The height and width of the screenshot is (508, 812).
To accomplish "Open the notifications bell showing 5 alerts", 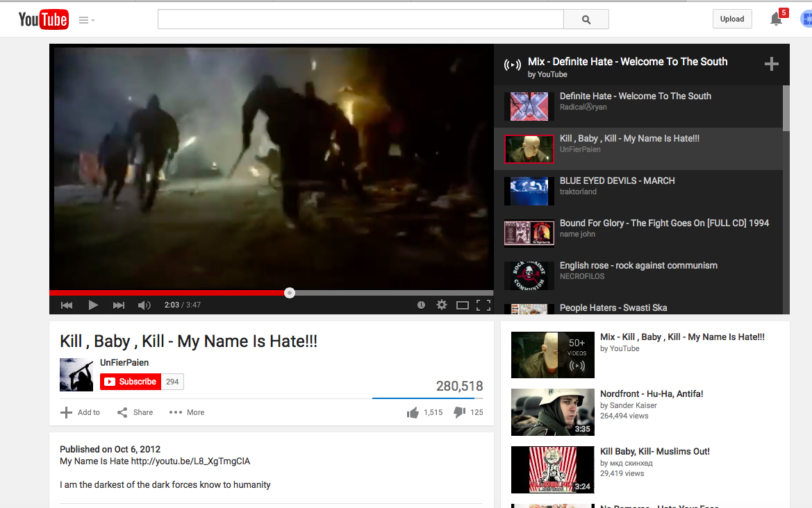I will tap(777, 19).
